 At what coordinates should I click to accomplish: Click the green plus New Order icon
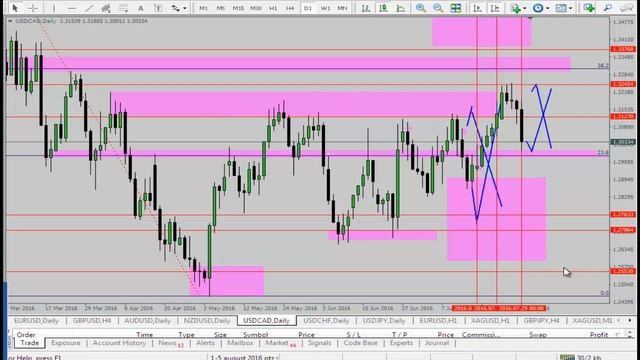click(x=589, y=8)
